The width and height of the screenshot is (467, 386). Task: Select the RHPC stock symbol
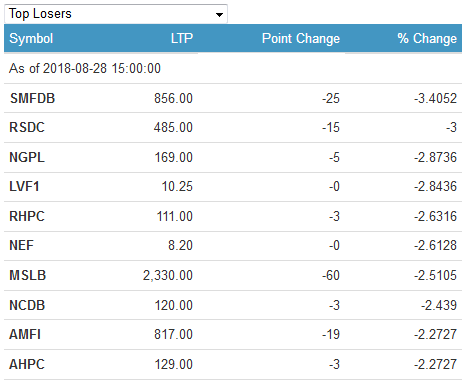[27, 216]
